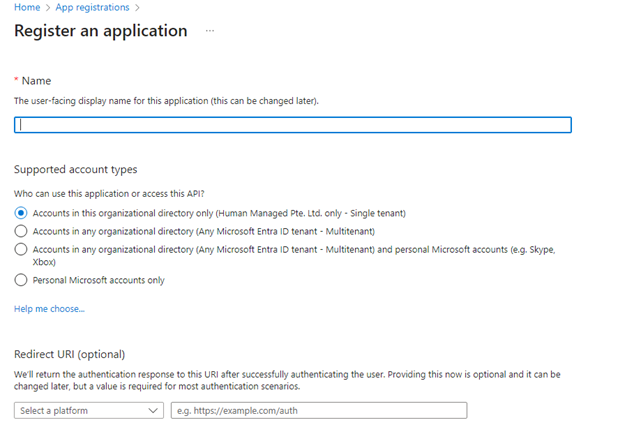The height and width of the screenshot is (448, 634).
Task: Click the Name field label
Action: coord(36,81)
